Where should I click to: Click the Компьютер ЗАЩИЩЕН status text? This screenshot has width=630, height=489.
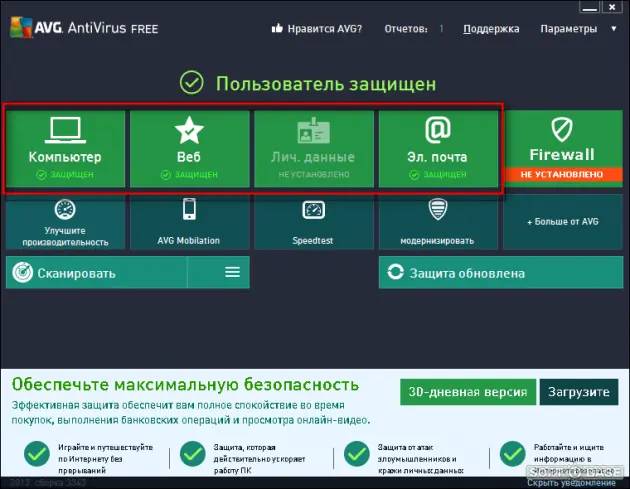72,174
